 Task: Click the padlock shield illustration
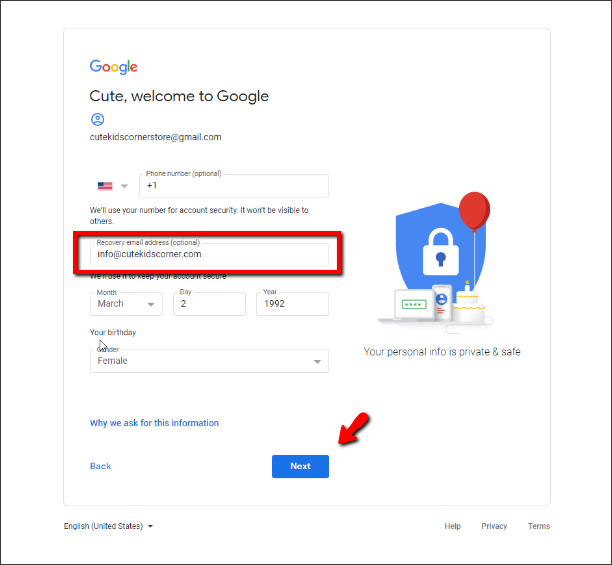440,246
